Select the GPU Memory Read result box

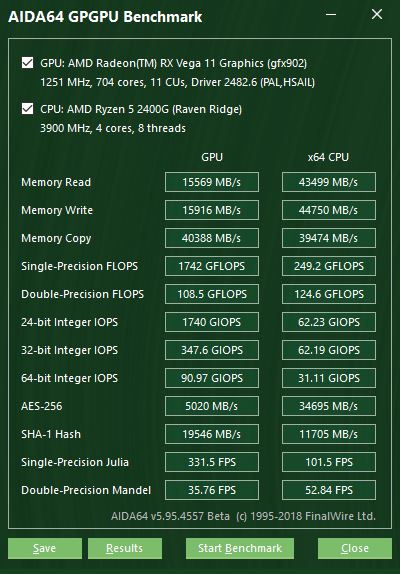[x=212, y=182]
